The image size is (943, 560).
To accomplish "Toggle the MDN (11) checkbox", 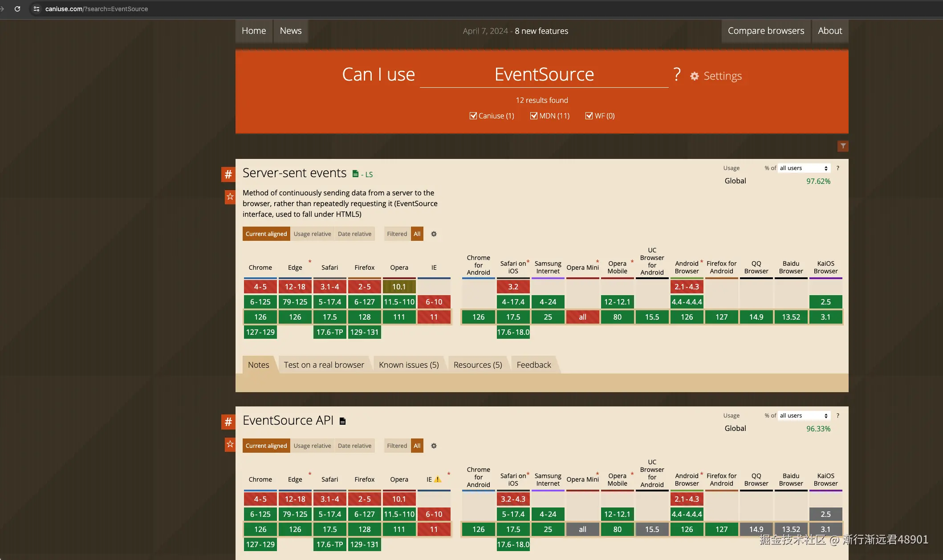I will [534, 116].
